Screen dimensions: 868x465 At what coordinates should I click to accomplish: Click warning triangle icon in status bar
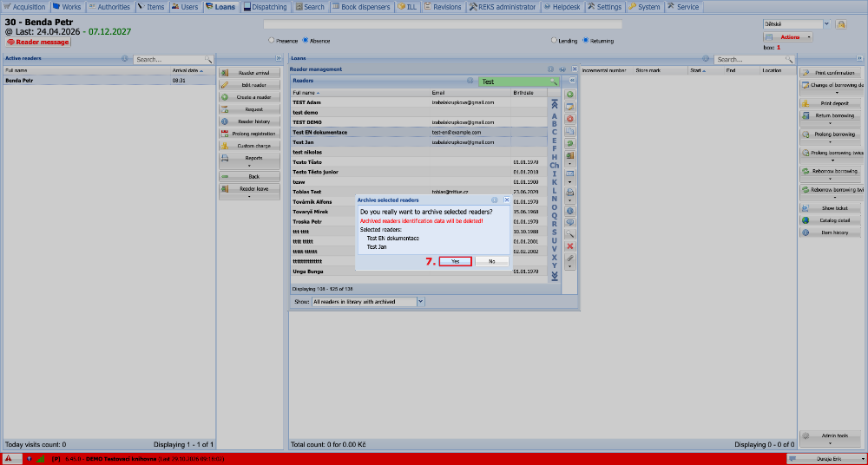(x=9, y=458)
